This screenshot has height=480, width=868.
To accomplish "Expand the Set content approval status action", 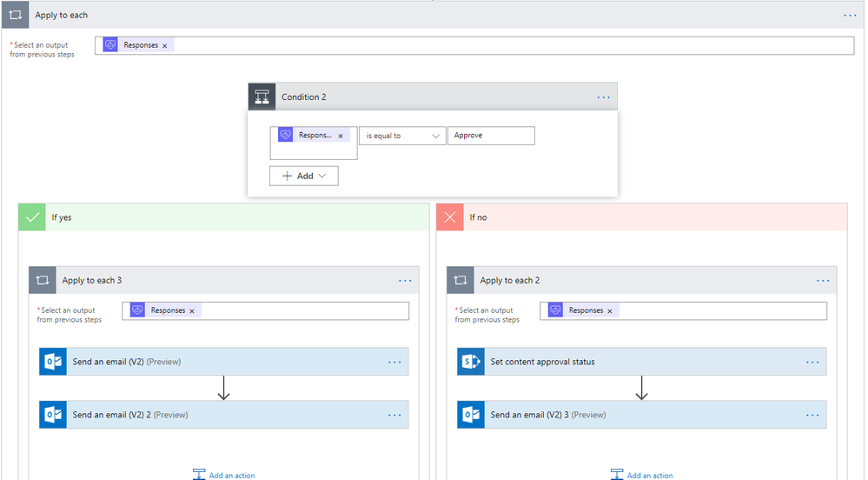I will (641, 362).
